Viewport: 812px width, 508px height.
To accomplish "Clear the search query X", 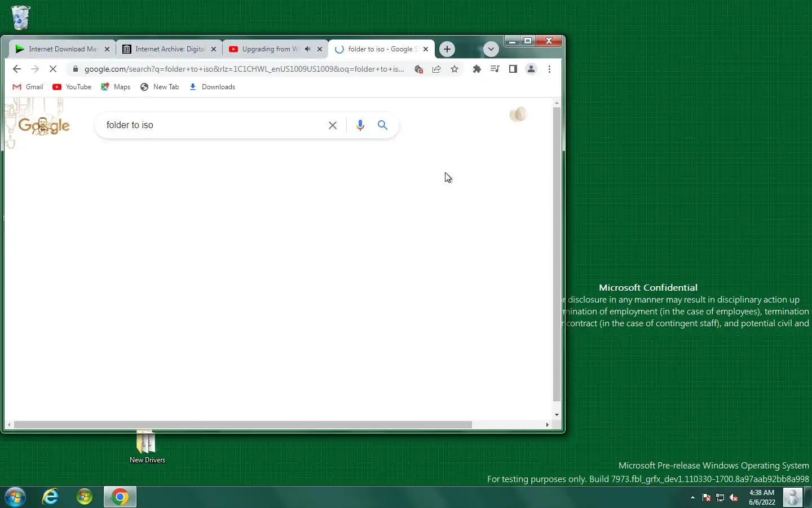I will 333,125.
